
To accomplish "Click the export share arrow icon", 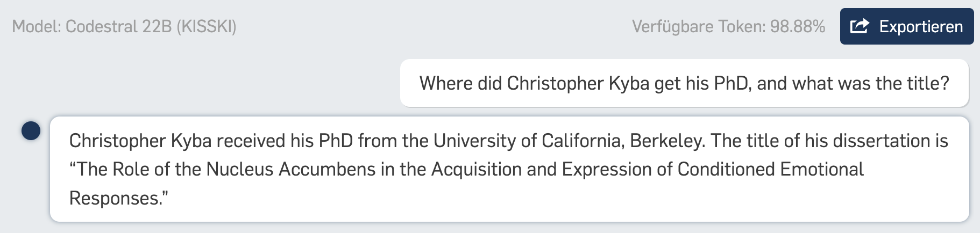I will point(860,26).
